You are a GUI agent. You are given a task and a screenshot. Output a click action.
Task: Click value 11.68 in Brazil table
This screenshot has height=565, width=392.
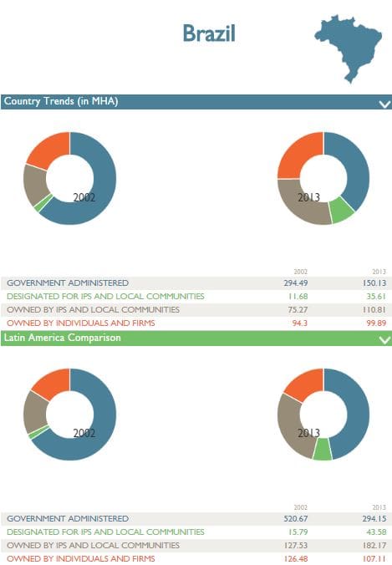(298, 297)
